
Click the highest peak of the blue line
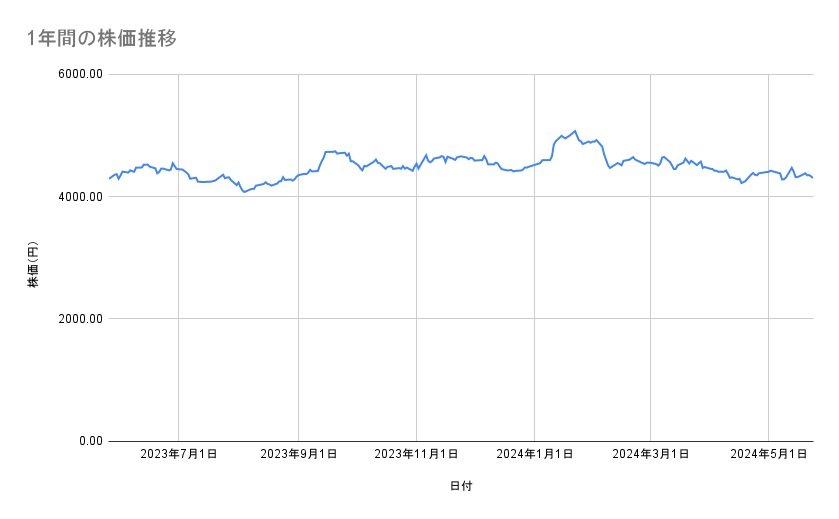pos(574,131)
